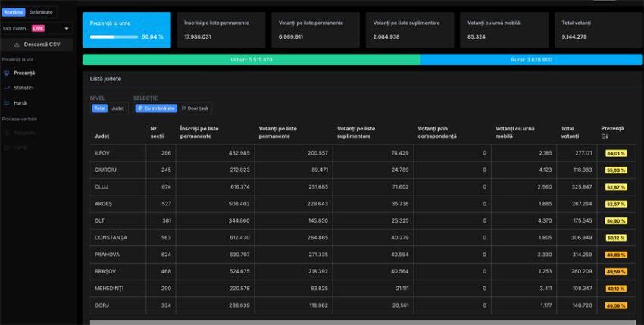Click the icon inside Cu străinătate button

coord(140,108)
